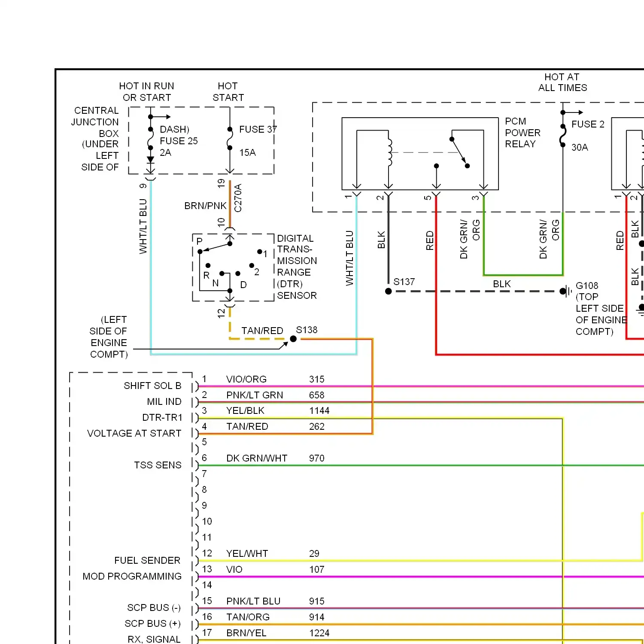Click the 15A fuse rating
Viewport: 644px width, 644px height.
coord(247,152)
